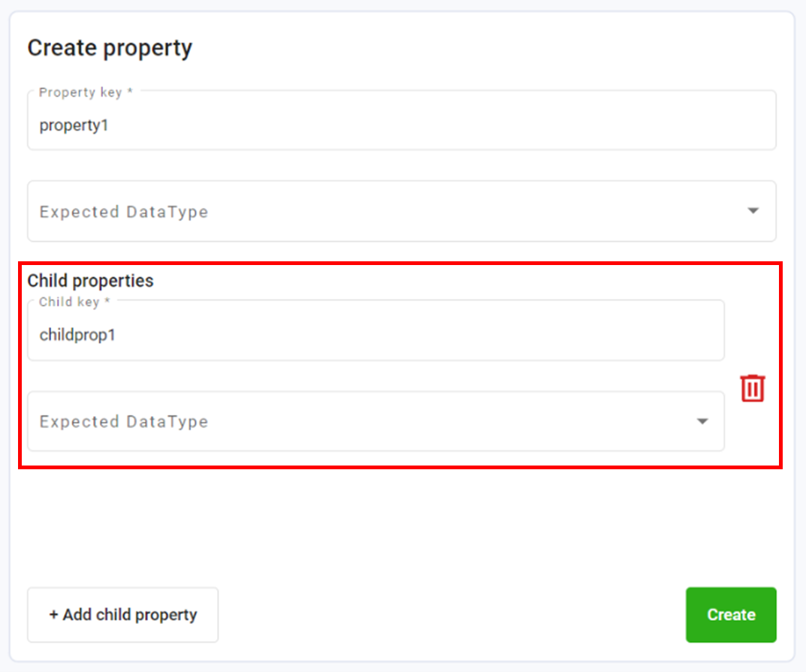The height and width of the screenshot is (672, 806).
Task: Select the delete icon beside the child property
Action: pyautogui.click(x=751, y=387)
